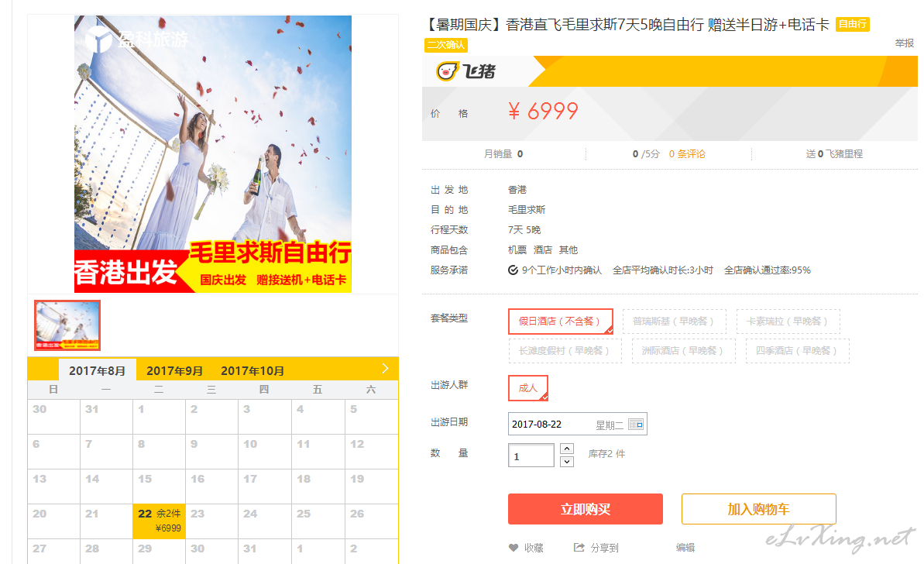Switch calendar to 2017年9月 tab
This screenshot has width=924, height=564.
click(174, 370)
